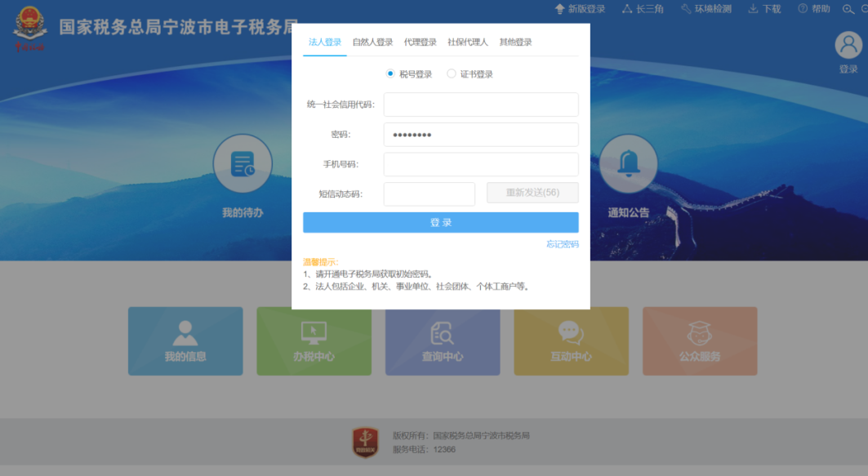868x476 pixels.
Task: Click the 国家税务总局宁波市电子税务局 site title
Action: pyautogui.click(x=179, y=27)
